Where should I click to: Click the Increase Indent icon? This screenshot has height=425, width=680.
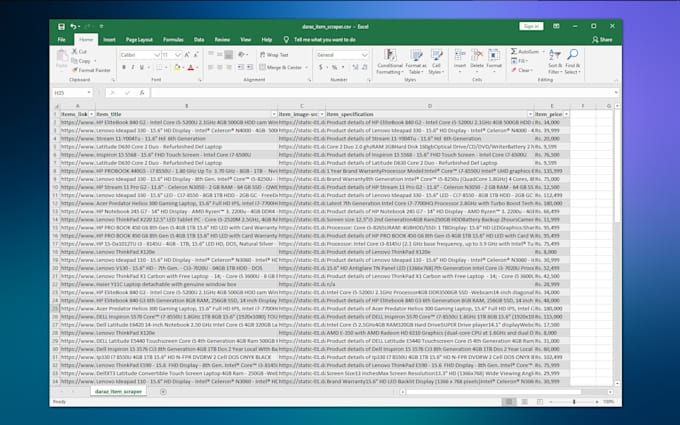(x=249, y=67)
